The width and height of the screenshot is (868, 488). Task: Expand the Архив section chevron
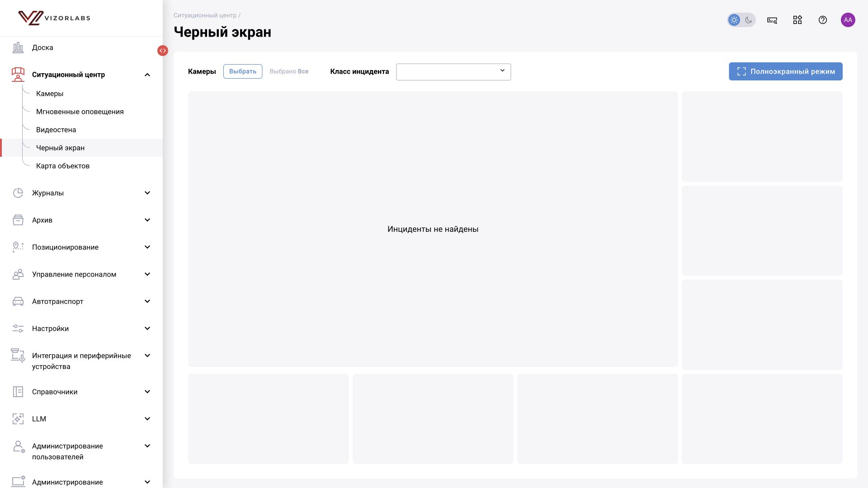147,220
